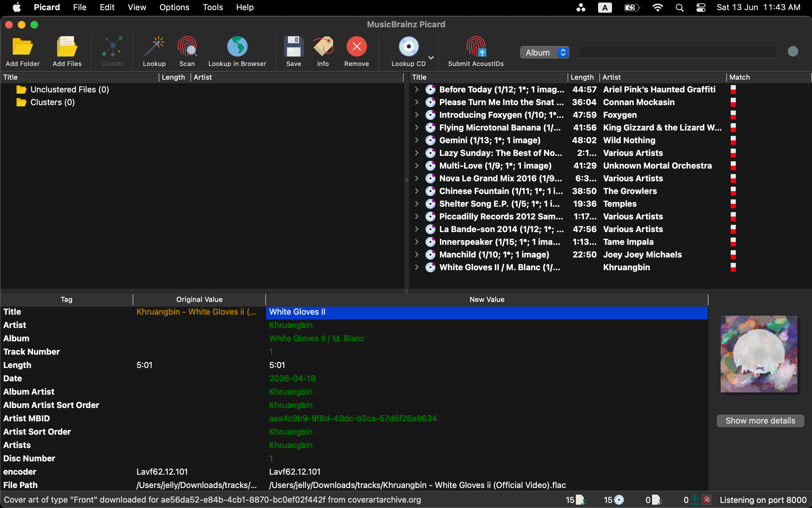Sort by Length column in left pane
812x508 pixels.
[x=174, y=77]
